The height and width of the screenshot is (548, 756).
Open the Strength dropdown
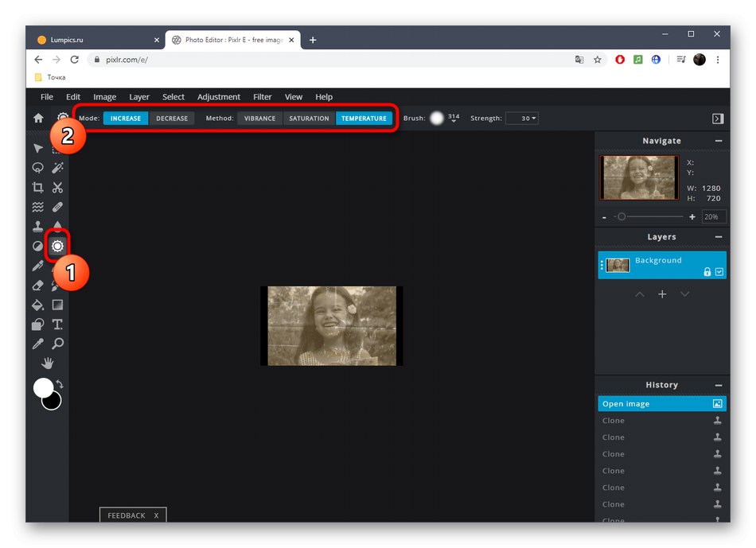tap(522, 118)
